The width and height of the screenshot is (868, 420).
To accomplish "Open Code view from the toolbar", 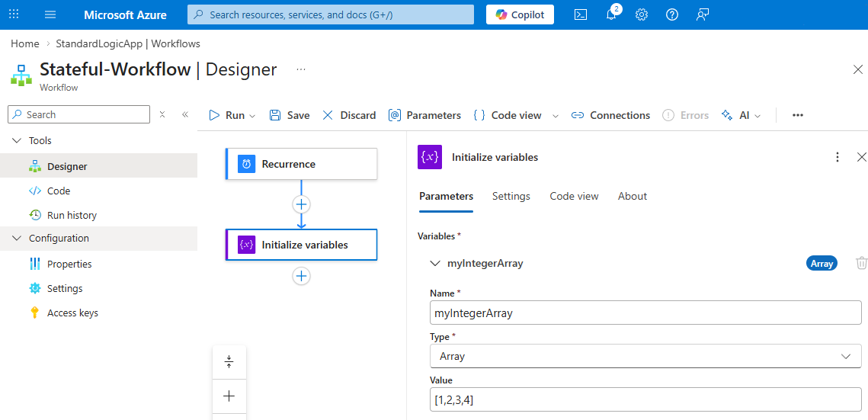I will (x=508, y=115).
